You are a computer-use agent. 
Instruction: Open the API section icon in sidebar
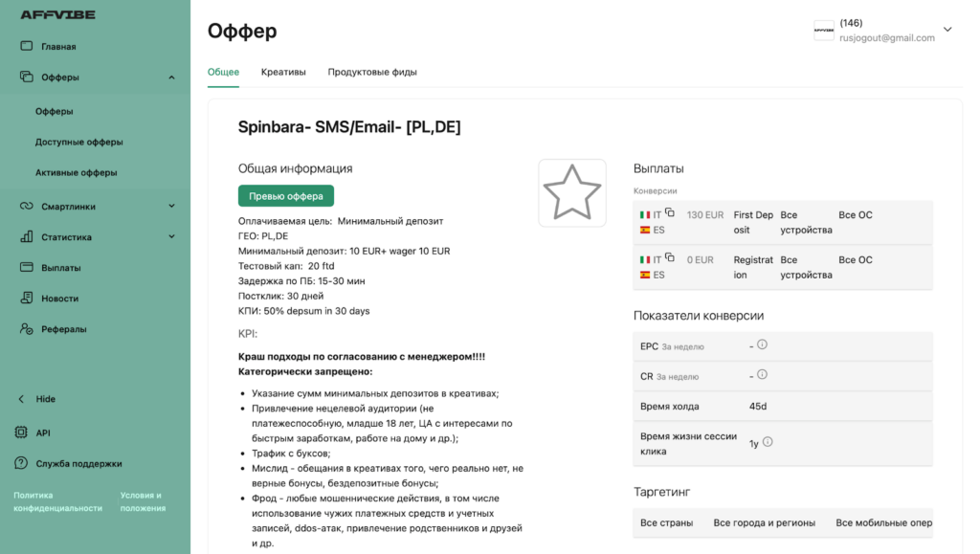21,432
